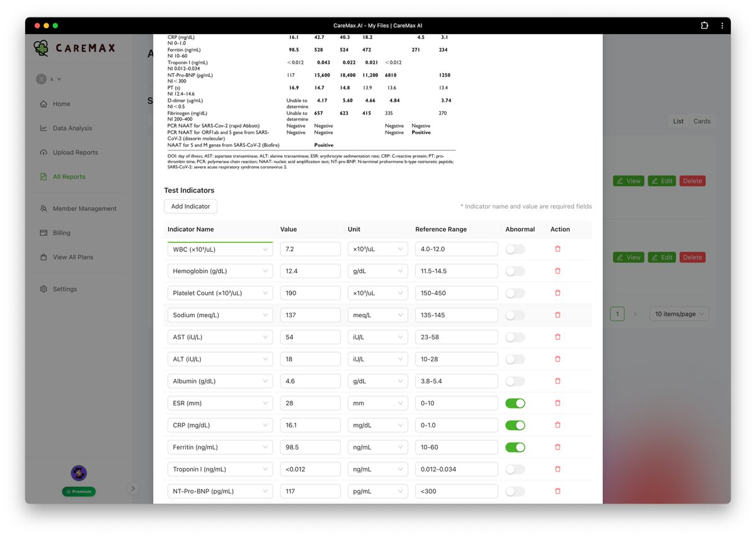Toggle Abnormal switch for Hemoglobin
Screen dimensions: 756x537
pyautogui.click(x=515, y=271)
